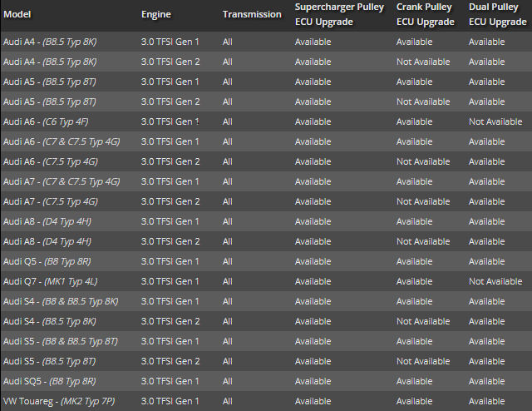
Task: Click the Audi S4 B8 & B8.5 Typ 8K model
Action: 61,301
